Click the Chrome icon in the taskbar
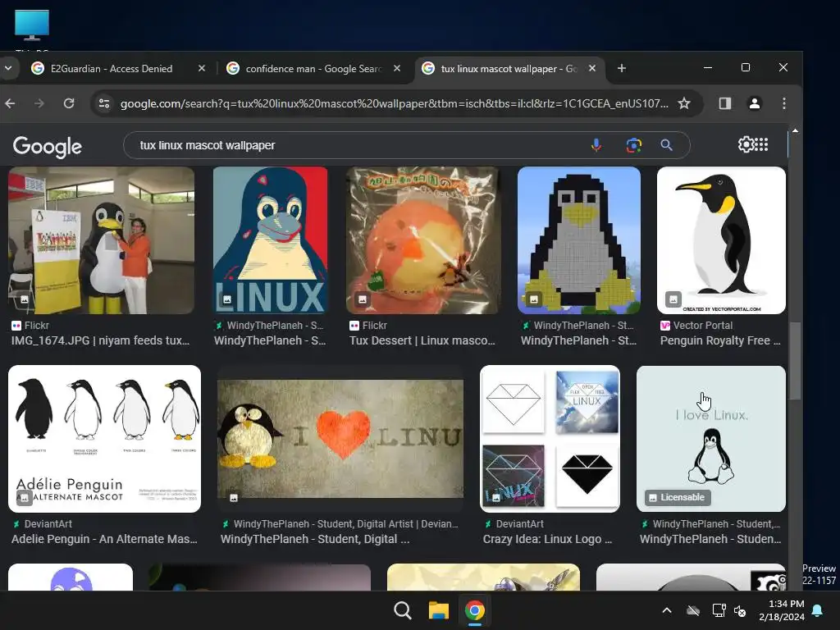 (474, 610)
